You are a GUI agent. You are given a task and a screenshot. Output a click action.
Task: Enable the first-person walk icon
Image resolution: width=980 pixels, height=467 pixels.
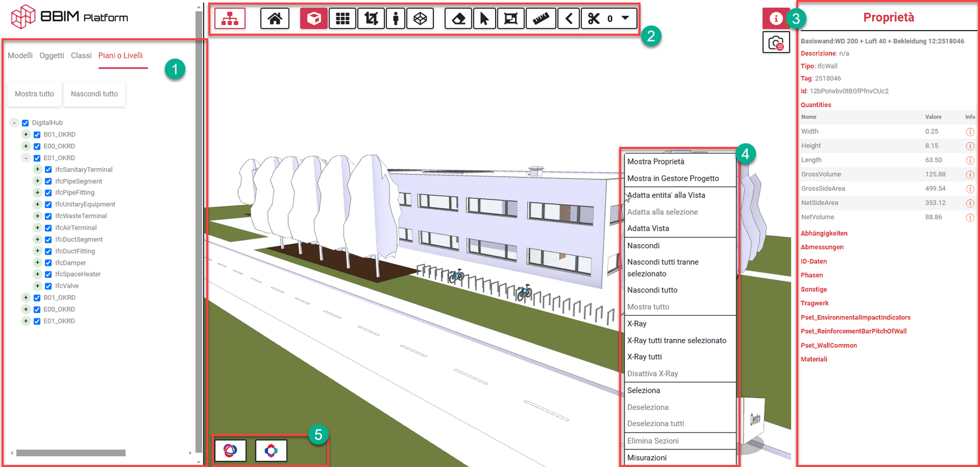pyautogui.click(x=396, y=19)
